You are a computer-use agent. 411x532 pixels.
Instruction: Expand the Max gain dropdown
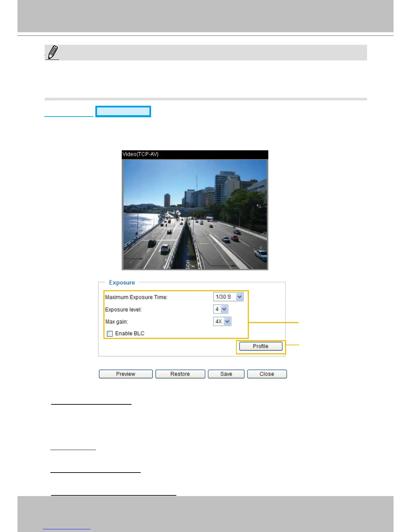point(222,321)
